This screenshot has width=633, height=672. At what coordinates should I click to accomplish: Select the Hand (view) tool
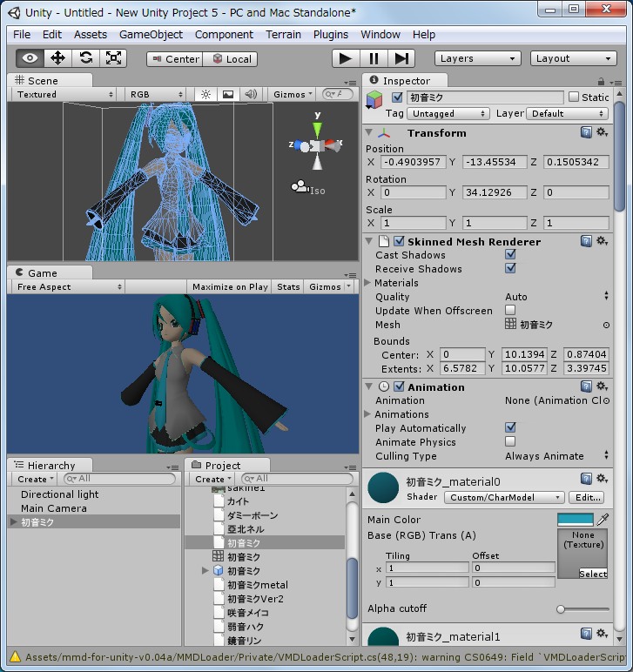tap(30, 58)
